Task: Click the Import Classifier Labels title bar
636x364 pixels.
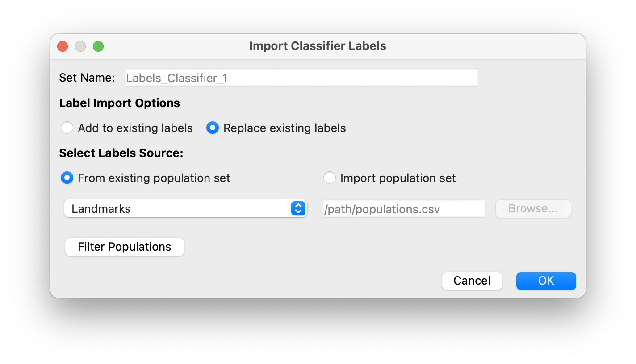Action: [318, 46]
